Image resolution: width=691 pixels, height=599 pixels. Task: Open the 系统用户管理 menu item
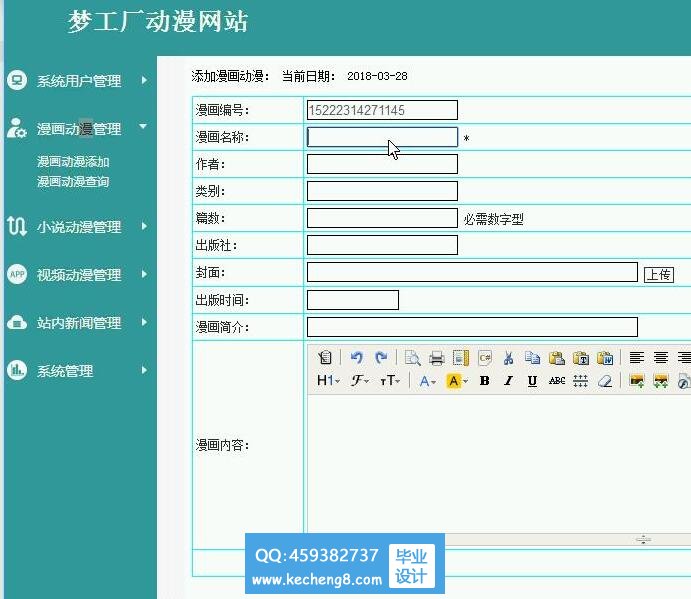click(x=79, y=81)
